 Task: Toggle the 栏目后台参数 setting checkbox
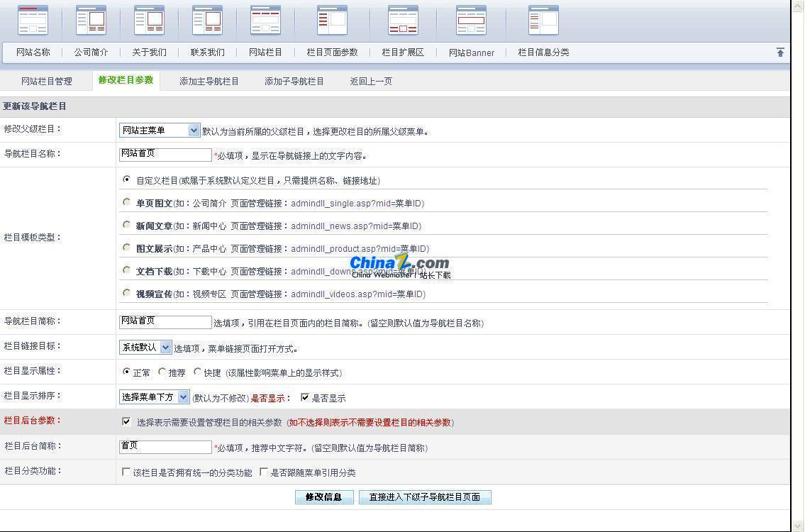coord(126,421)
